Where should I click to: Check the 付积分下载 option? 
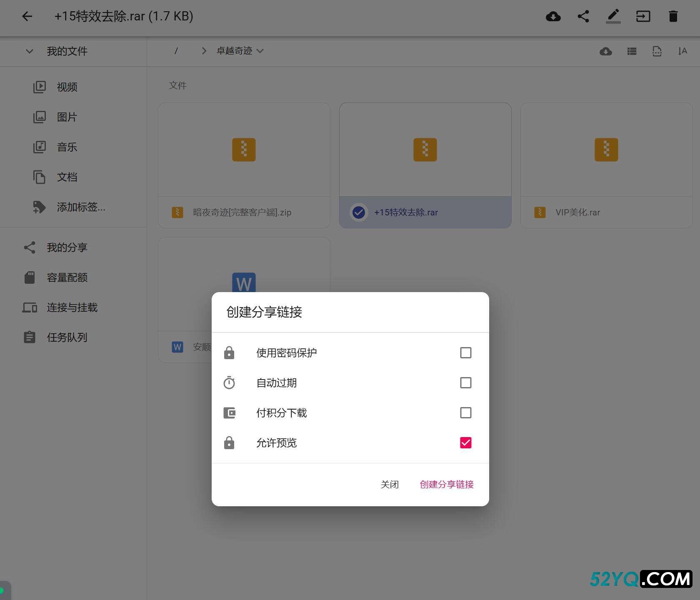click(x=465, y=413)
